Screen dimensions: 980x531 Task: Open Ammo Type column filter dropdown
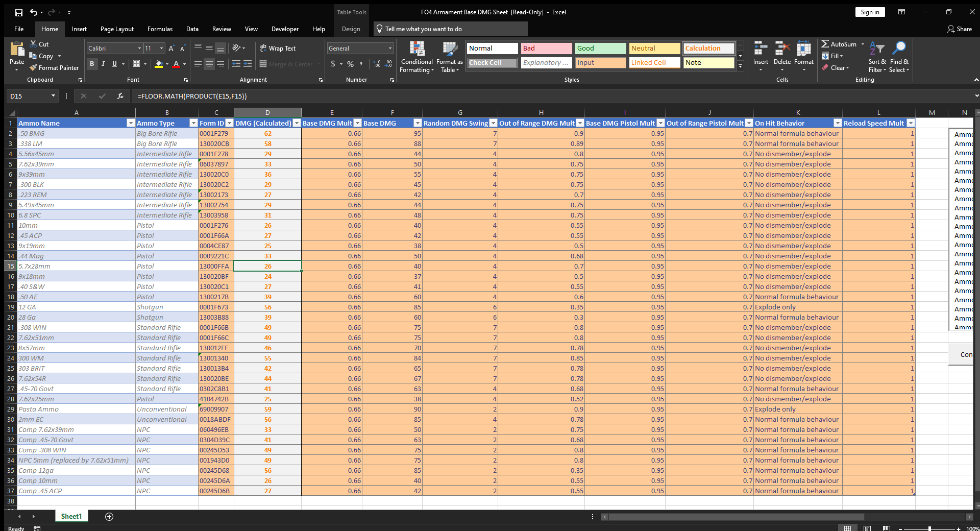pos(193,123)
